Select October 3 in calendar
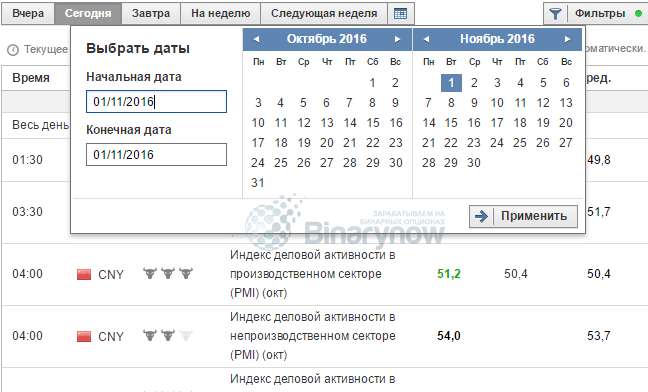Viewport: 648px width, 392px height. coord(258,102)
